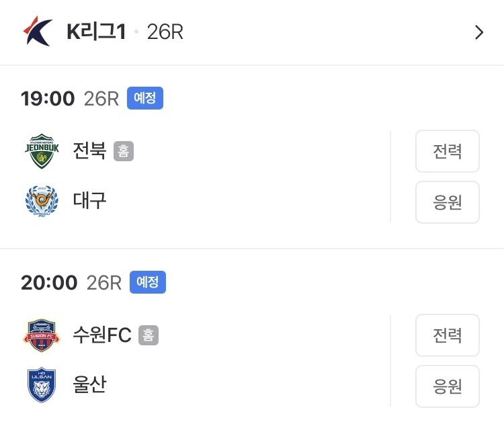This screenshot has width=504, height=430.
Task: Select the 전북 team name
Action: (x=89, y=151)
